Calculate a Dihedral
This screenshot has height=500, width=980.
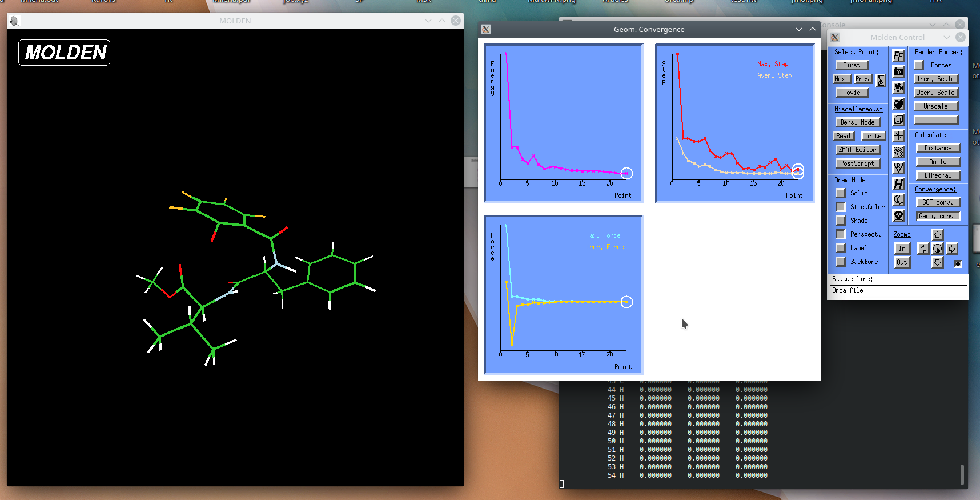[938, 175]
